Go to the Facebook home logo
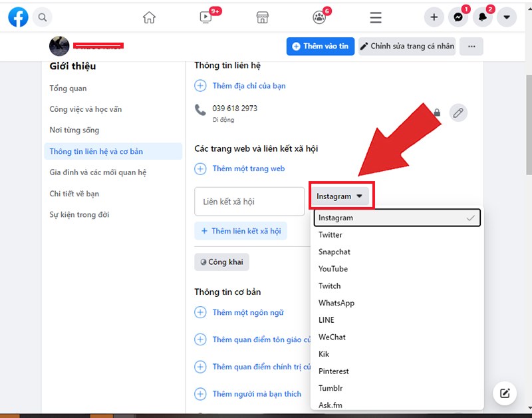Screen dimensions: 532x418 19,17
